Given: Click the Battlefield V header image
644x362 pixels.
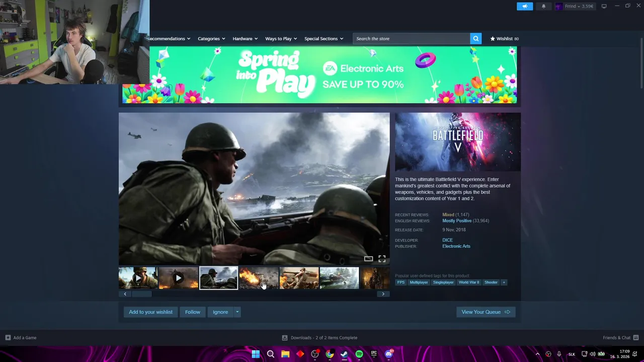Looking at the screenshot, I should 458,142.
